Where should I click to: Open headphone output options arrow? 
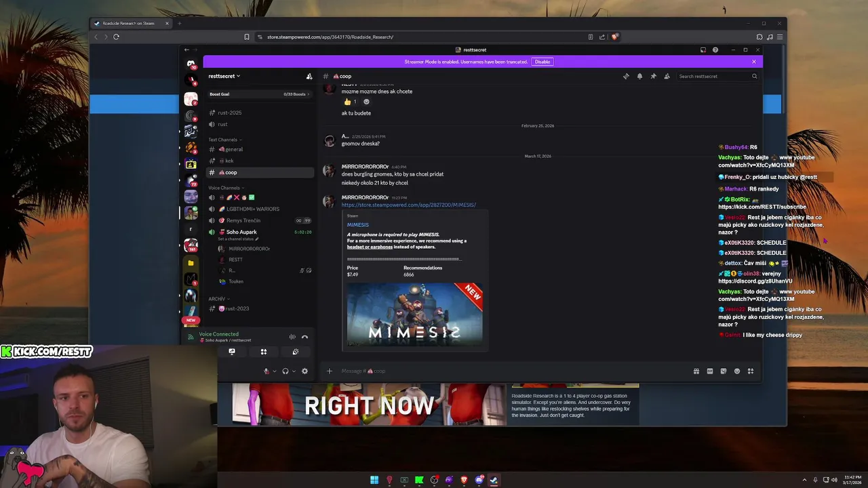[294, 371]
